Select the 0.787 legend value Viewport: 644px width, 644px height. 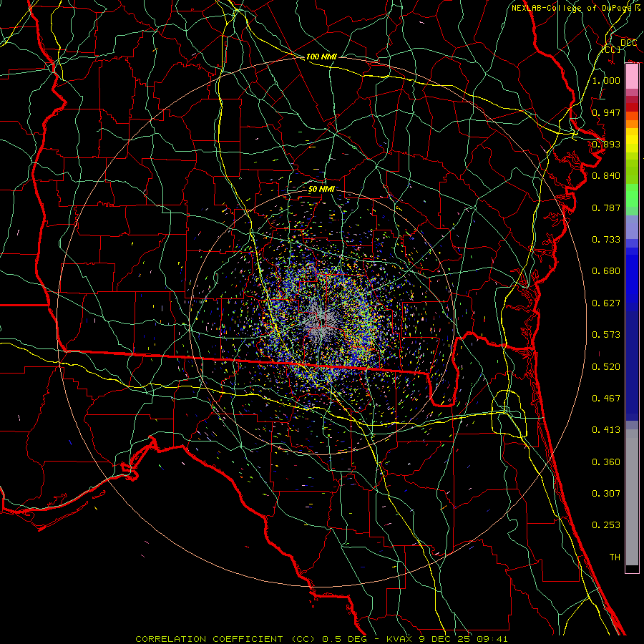(606, 208)
